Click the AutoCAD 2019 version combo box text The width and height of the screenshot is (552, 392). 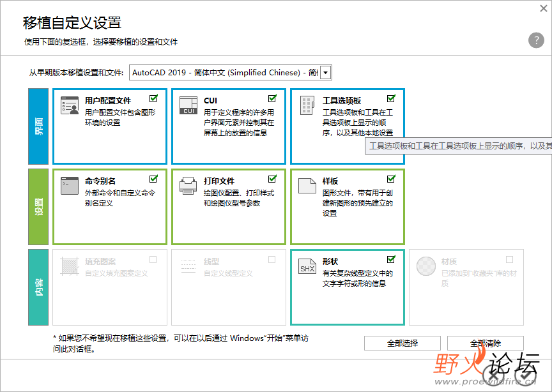(225, 73)
